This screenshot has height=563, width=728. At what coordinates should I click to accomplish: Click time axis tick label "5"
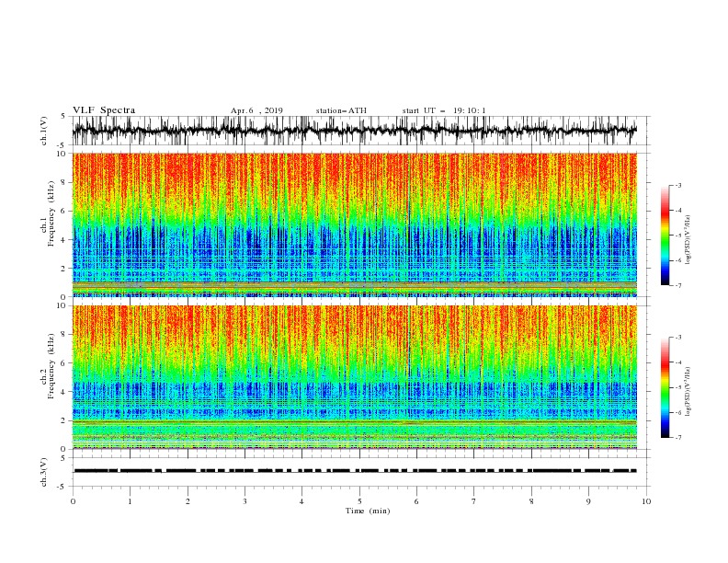pos(359,501)
